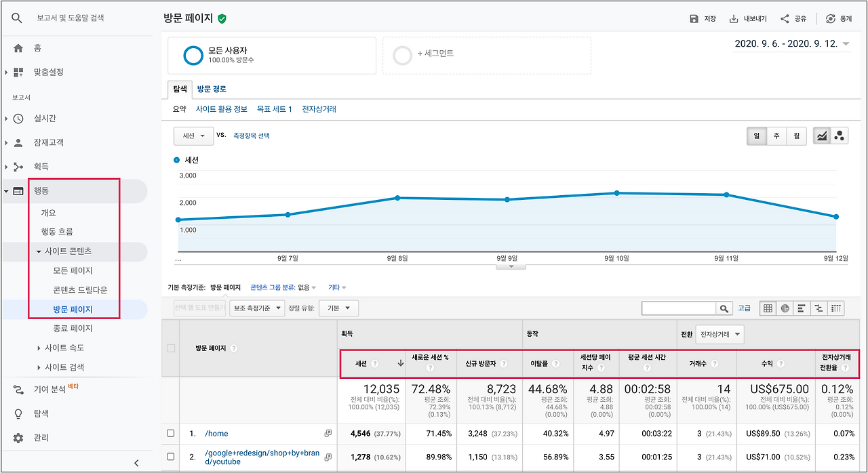Click the 내보내기 export icon

point(734,19)
